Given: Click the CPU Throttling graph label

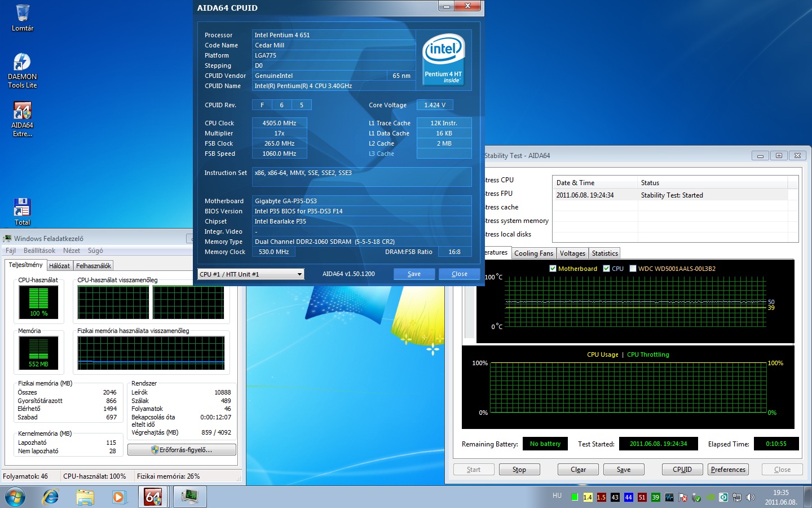Looking at the screenshot, I should click(x=648, y=354).
